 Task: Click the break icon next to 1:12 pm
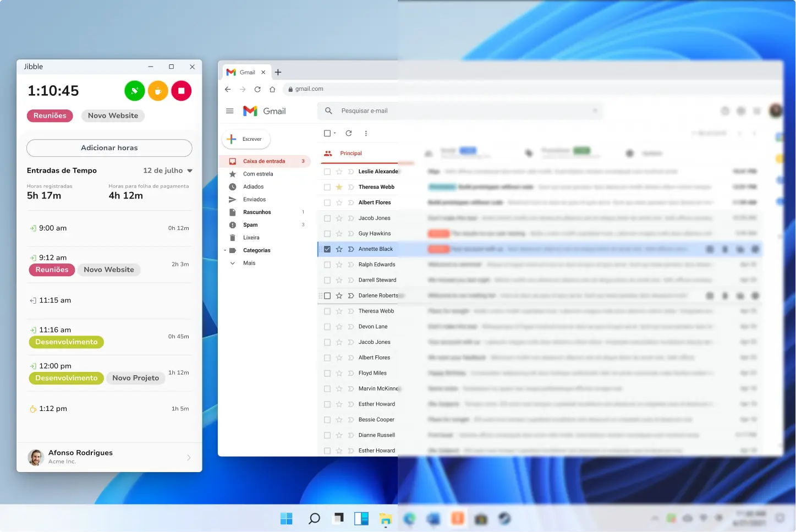coord(33,409)
